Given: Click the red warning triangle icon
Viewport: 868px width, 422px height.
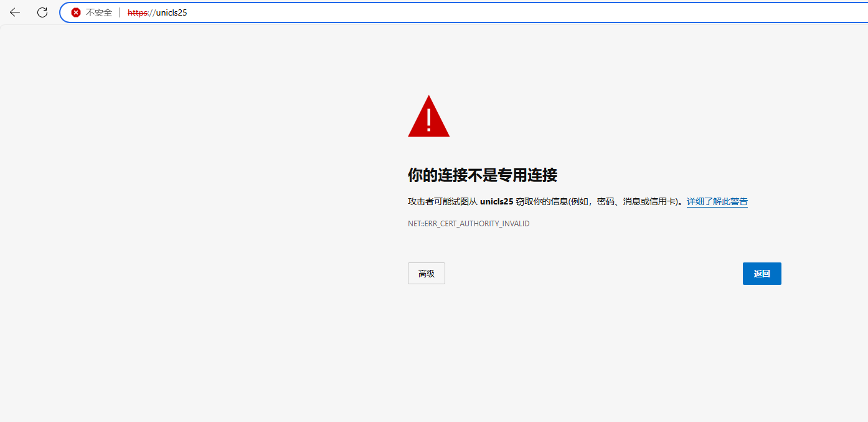Looking at the screenshot, I should click(x=428, y=117).
